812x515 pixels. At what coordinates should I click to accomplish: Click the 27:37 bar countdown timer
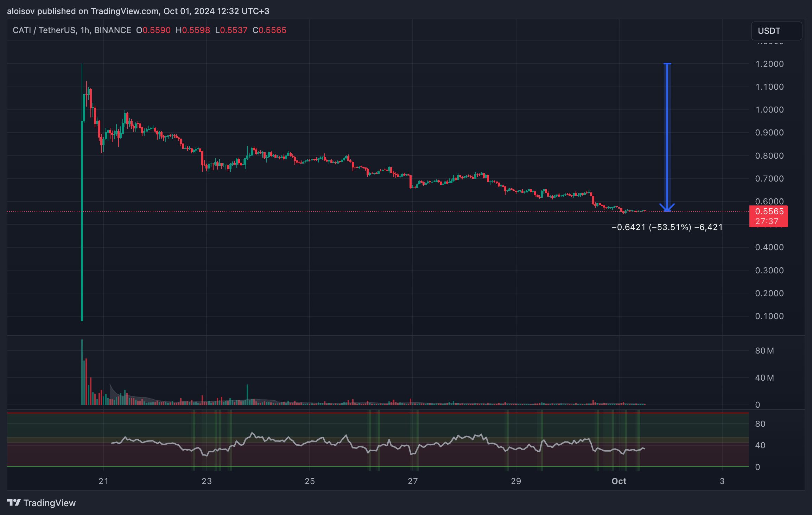(x=766, y=221)
